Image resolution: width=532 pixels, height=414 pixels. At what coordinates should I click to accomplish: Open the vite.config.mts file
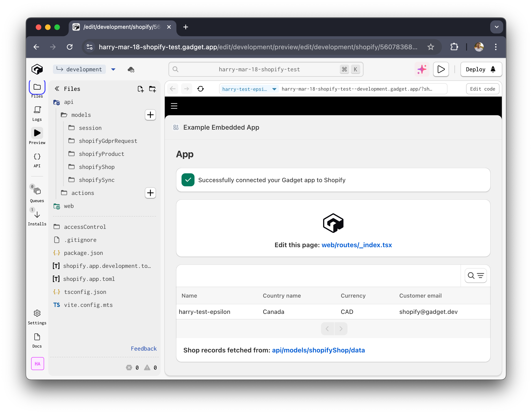(83, 305)
